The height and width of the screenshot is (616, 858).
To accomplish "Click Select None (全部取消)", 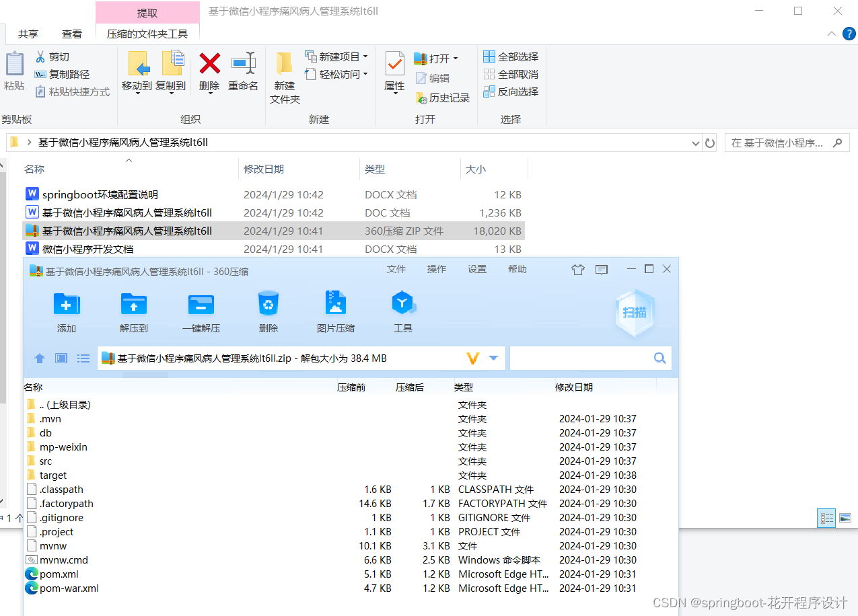I will pyautogui.click(x=511, y=74).
